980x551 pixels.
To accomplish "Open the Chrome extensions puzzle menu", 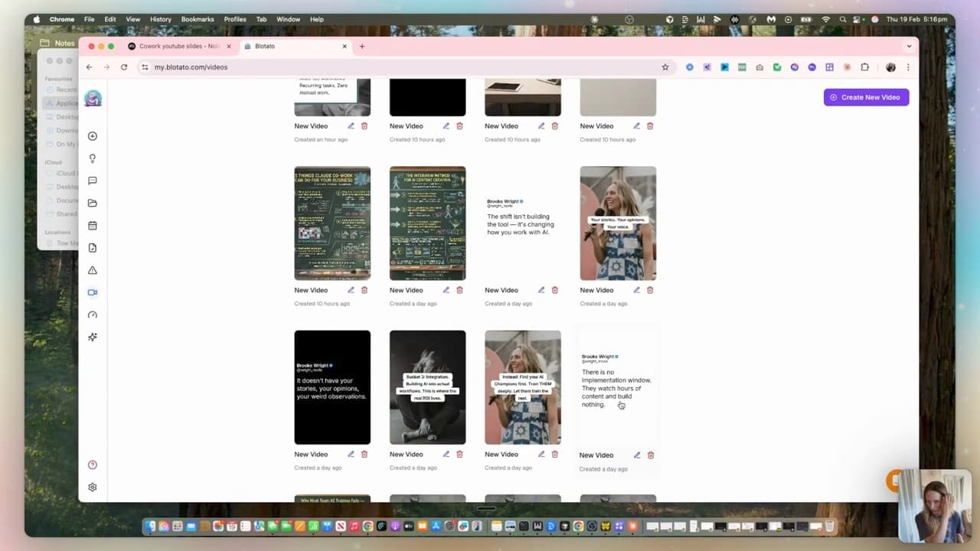I will 864,67.
